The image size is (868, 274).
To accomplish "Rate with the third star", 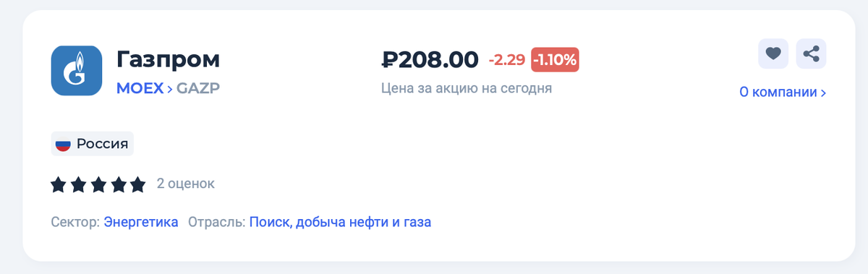I will (98, 185).
